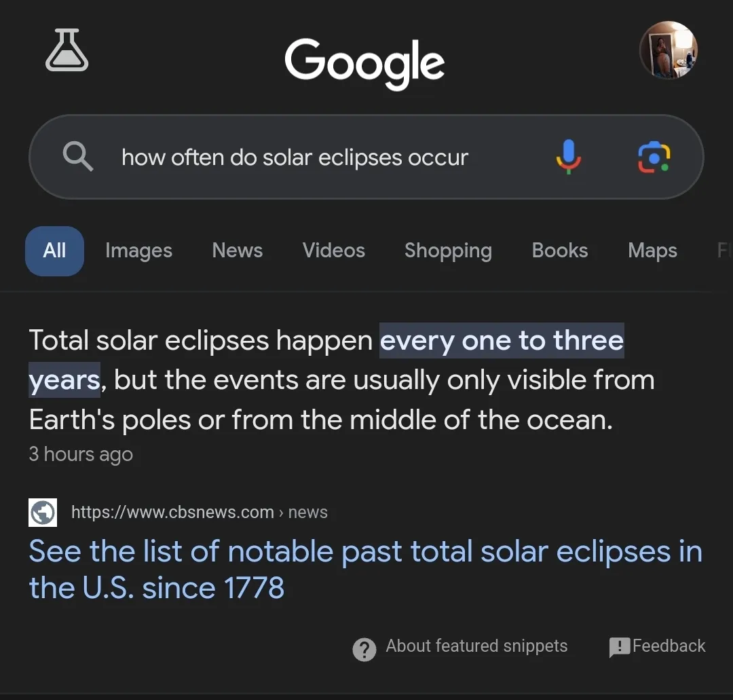Click the highlighted text every one to three years
Screen dimensions: 733x700
502,341
